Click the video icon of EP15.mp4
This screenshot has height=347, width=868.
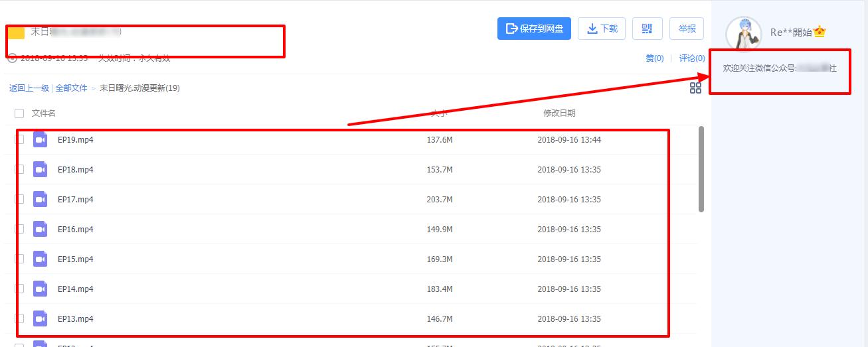coord(41,259)
